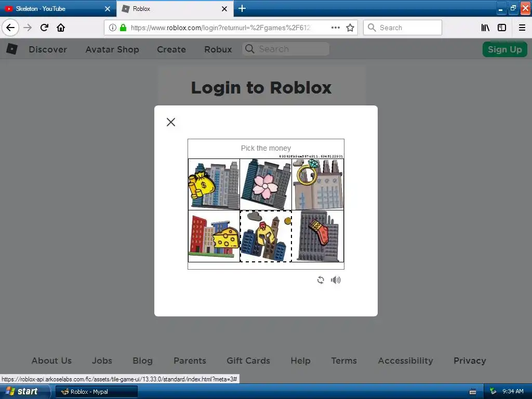Screen dimensions: 532x399
Task: Open the Avatar Shop menu item
Action: 112,49
